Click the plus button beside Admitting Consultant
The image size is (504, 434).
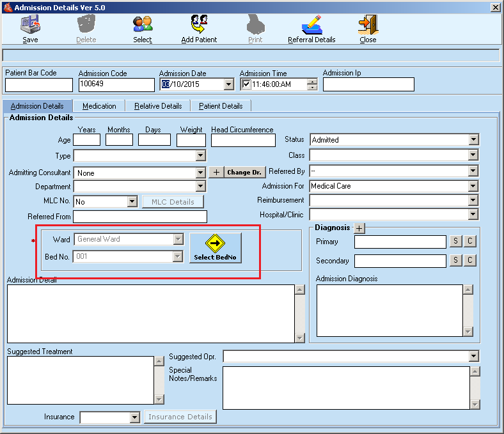coord(216,173)
